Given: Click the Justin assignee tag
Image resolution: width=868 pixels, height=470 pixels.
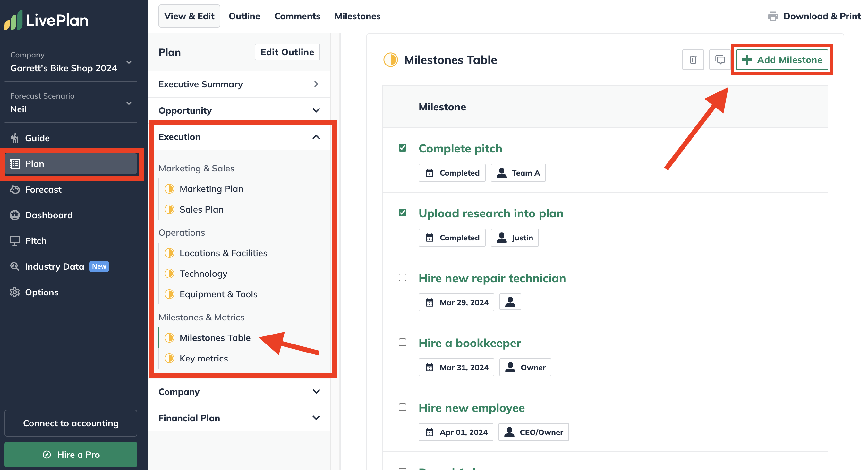Looking at the screenshot, I should coord(515,237).
